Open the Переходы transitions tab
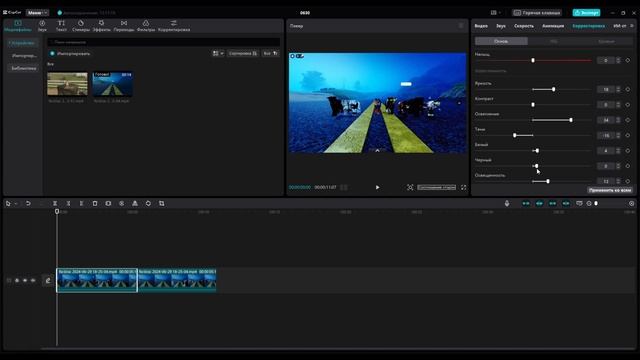The width and height of the screenshot is (640, 360). 124,26
